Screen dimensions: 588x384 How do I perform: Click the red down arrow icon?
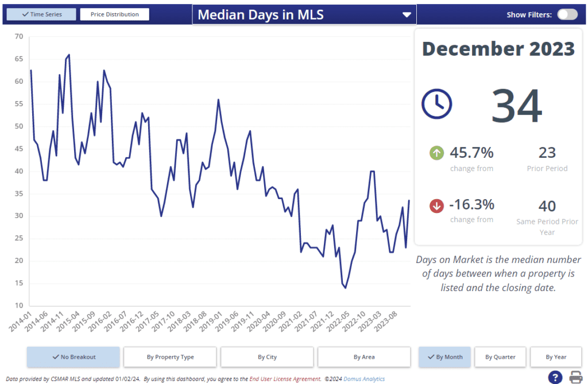tap(436, 205)
